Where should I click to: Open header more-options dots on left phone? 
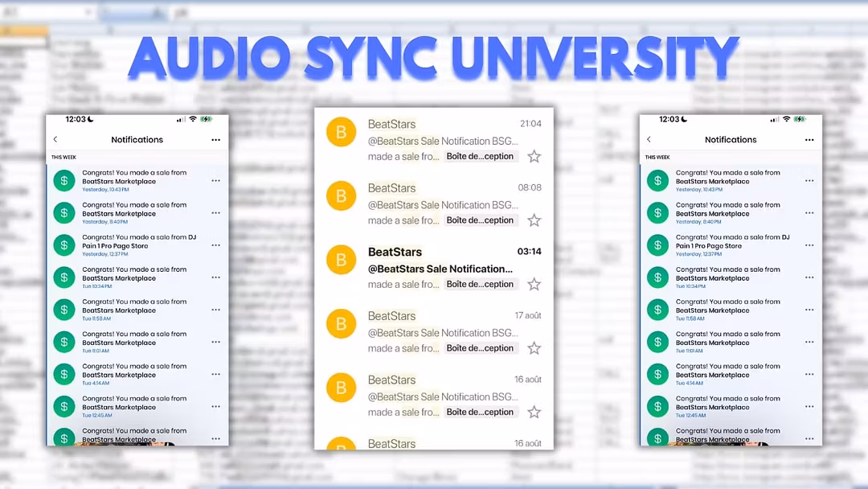coord(216,140)
